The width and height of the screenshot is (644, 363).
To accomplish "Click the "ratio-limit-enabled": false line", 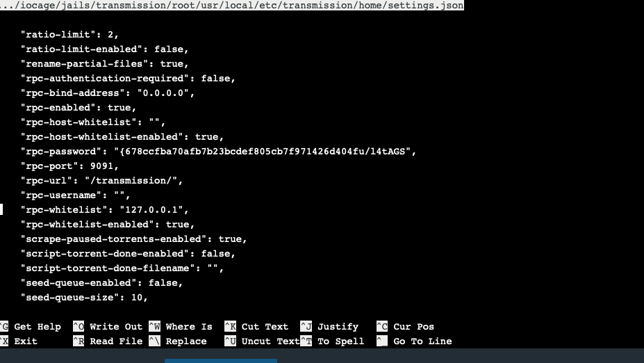I will point(104,49).
